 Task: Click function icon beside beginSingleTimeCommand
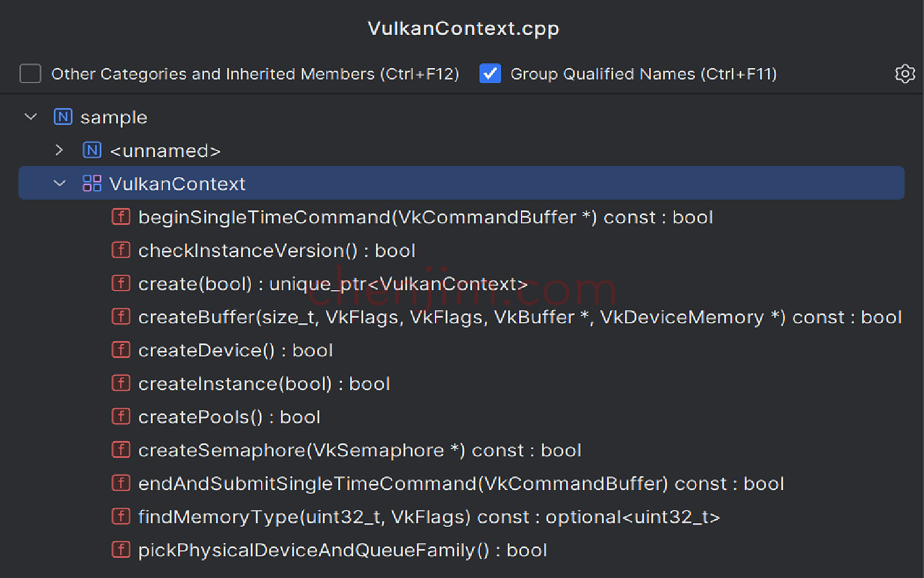click(x=121, y=217)
